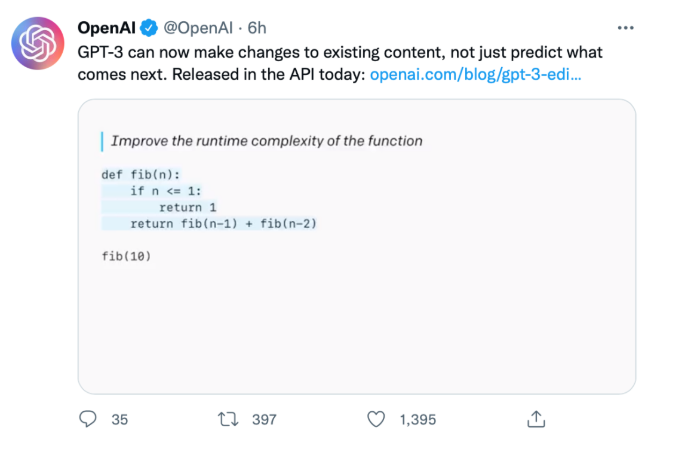
Task: Click the tweet text starting with GPT-3
Action: [x=340, y=51]
